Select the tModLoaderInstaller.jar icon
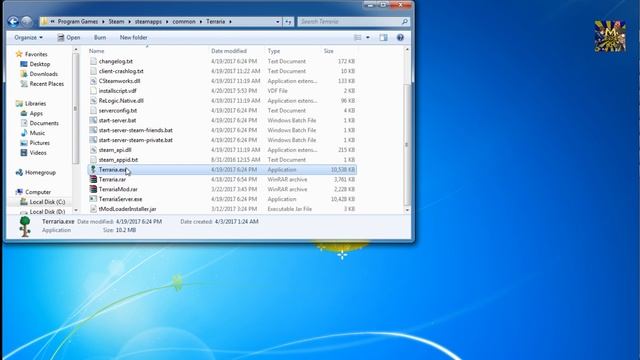Screen dimensions: 640x360 (x=93, y=209)
